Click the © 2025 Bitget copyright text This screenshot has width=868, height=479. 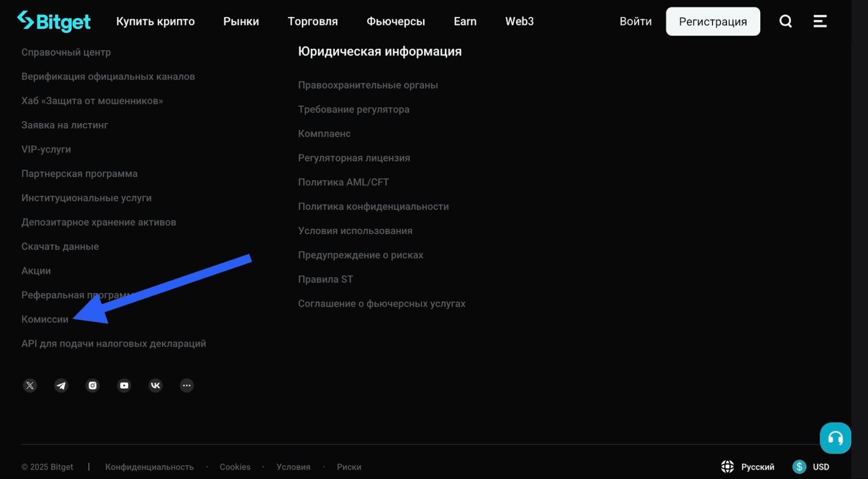[47, 467]
